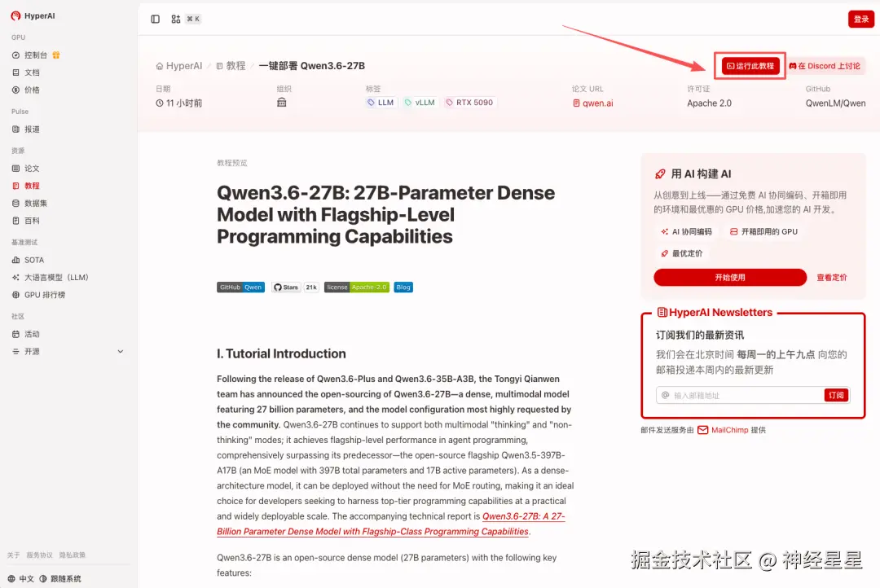The width and height of the screenshot is (880, 588).
Task: Click Apache 2.0 license text
Action: pyautogui.click(x=710, y=103)
